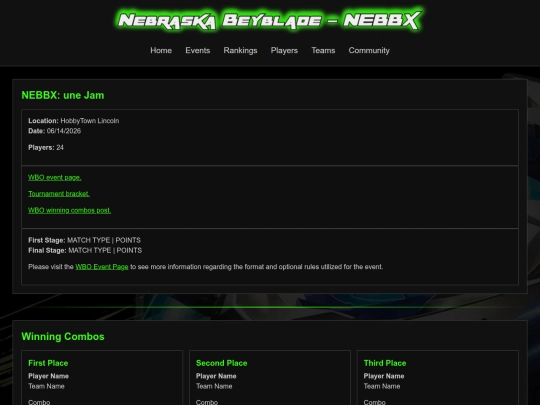Click the First Stage match type line
Screen dimensions: 540x405
pos(84,240)
